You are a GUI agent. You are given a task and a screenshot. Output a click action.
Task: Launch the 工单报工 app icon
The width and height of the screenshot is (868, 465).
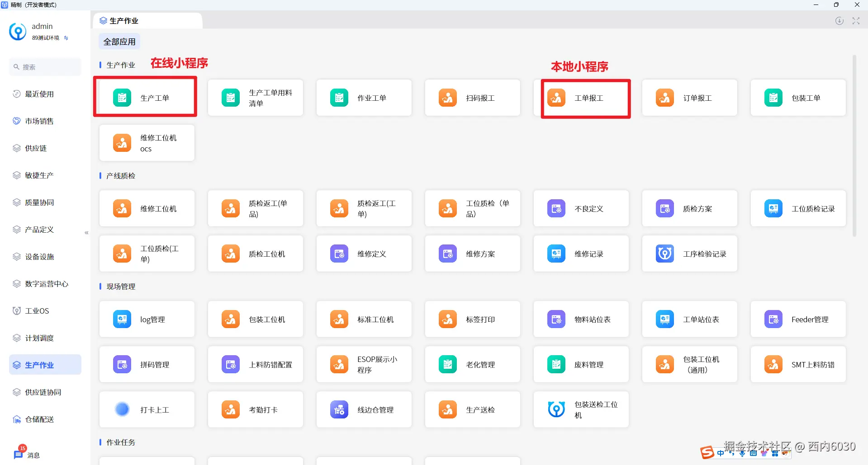(556, 98)
